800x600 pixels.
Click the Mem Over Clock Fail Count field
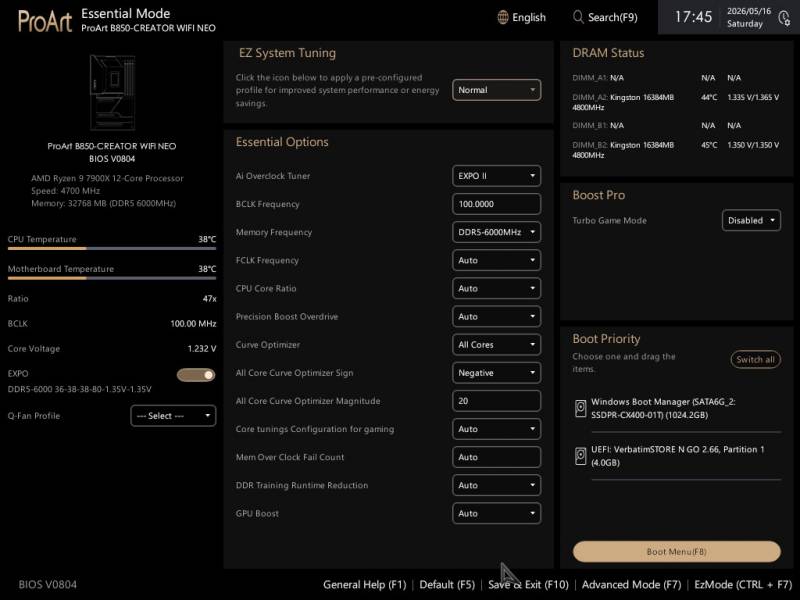pos(496,457)
